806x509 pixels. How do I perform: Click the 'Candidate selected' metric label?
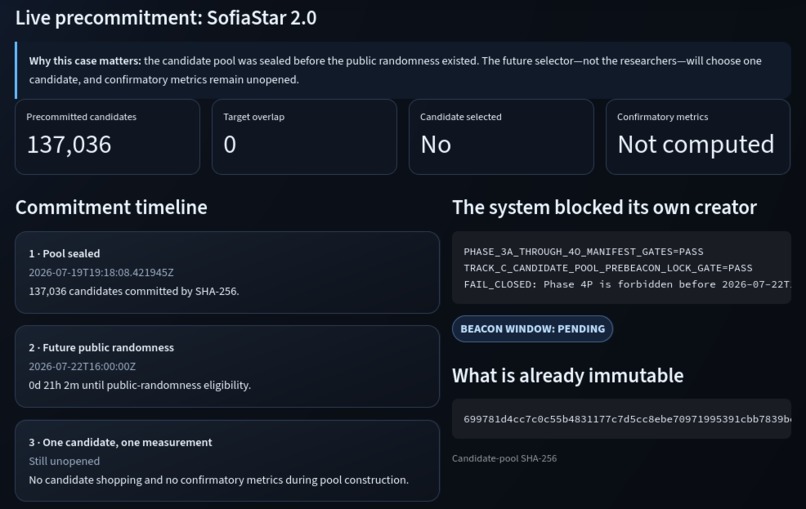click(461, 117)
